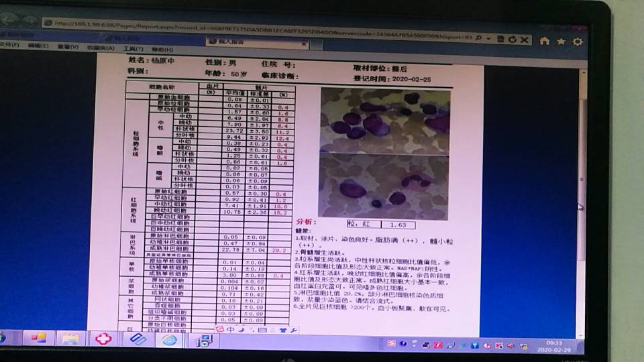Open the 帮助(H) menu
Viewport: 644px width, 362px height.
(162, 49)
